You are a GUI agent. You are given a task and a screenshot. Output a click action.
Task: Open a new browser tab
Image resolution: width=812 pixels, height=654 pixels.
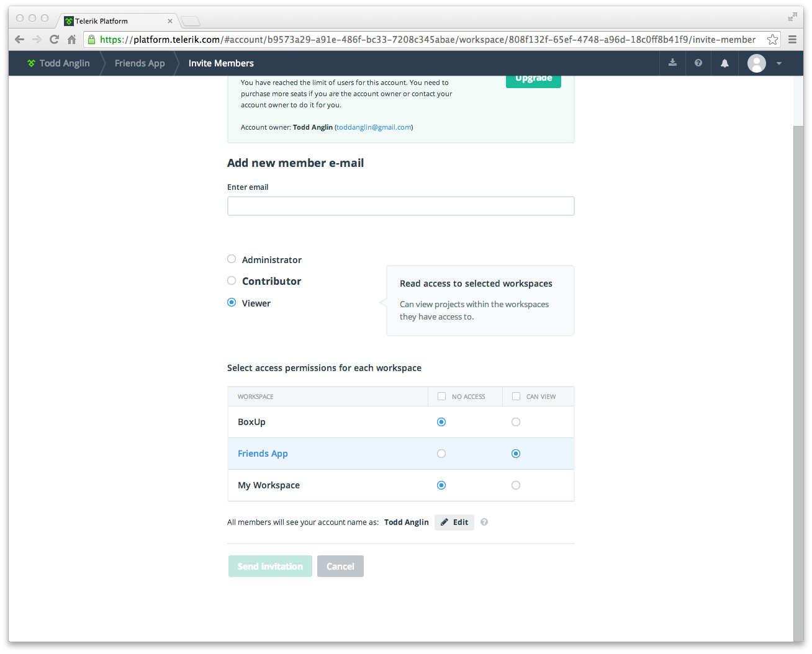191,22
